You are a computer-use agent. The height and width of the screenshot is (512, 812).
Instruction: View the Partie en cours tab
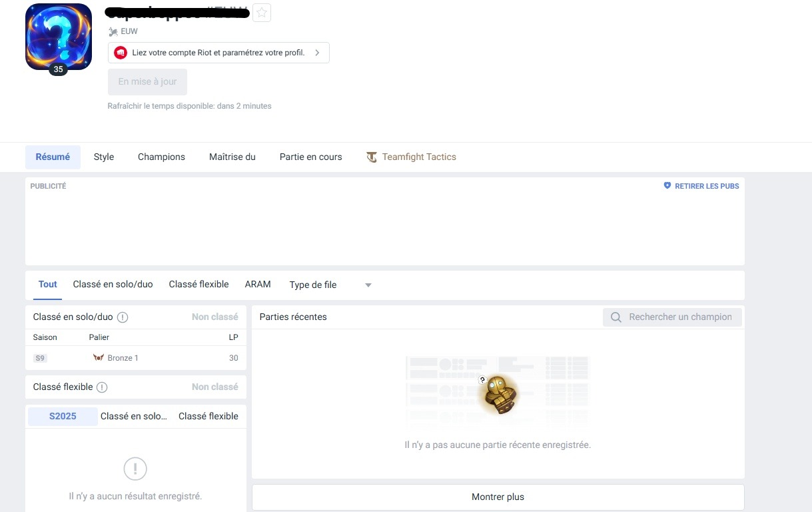pos(311,157)
